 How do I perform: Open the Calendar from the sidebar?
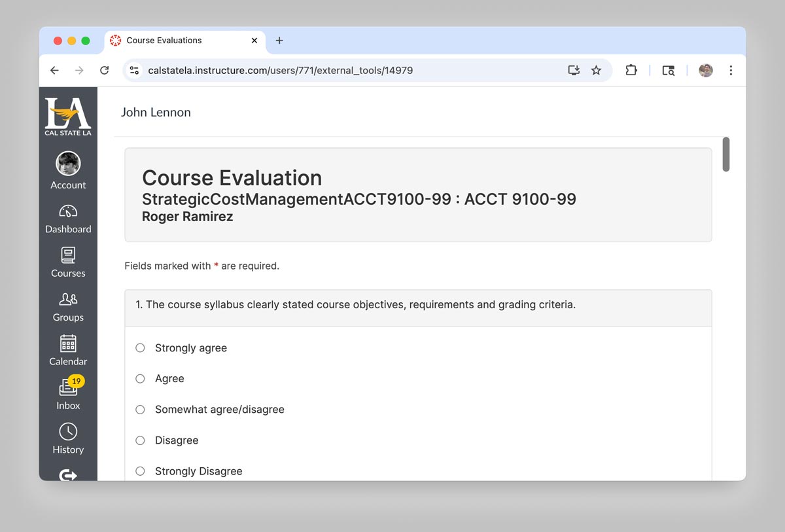(68, 351)
